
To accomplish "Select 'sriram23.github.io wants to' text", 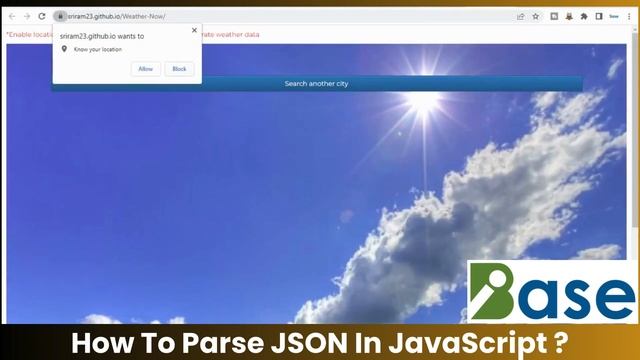I will coord(102,36).
